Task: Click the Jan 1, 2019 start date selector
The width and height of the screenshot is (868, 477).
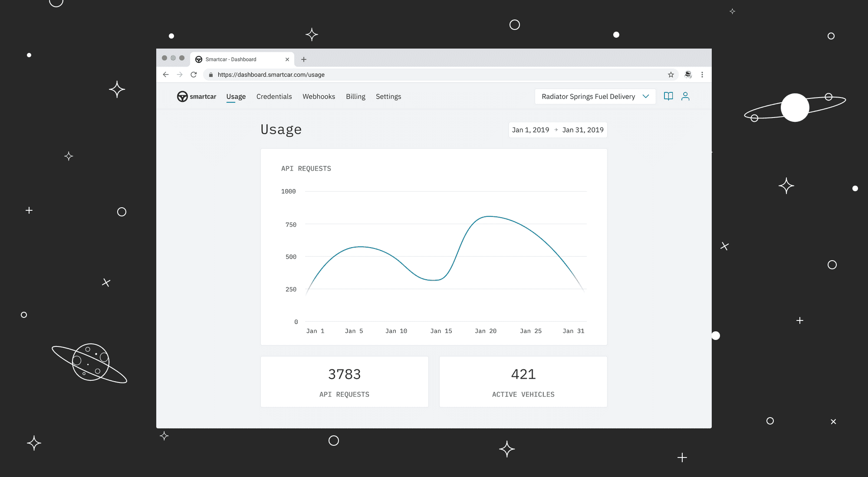Action: [530, 130]
